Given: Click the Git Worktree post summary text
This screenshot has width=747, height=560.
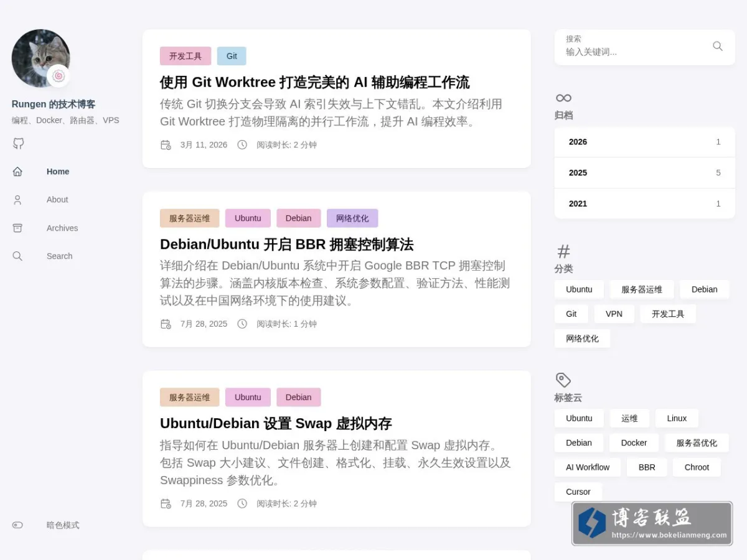Looking at the screenshot, I should (x=331, y=113).
